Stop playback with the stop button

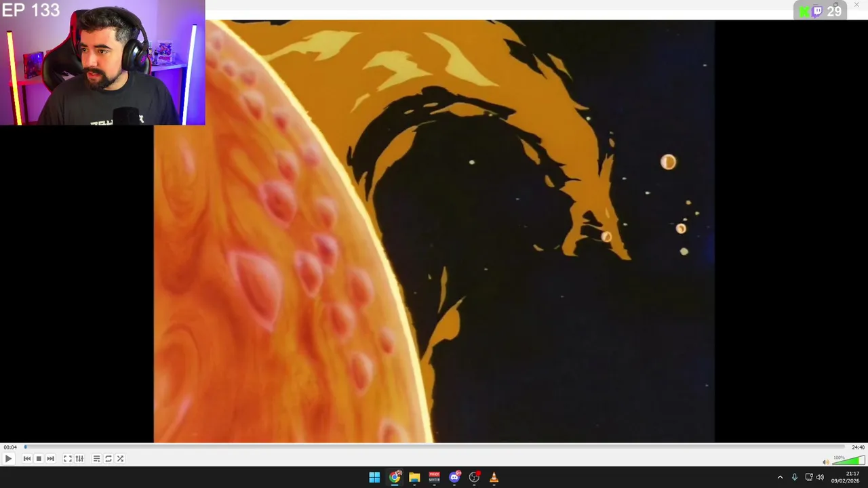(x=39, y=459)
